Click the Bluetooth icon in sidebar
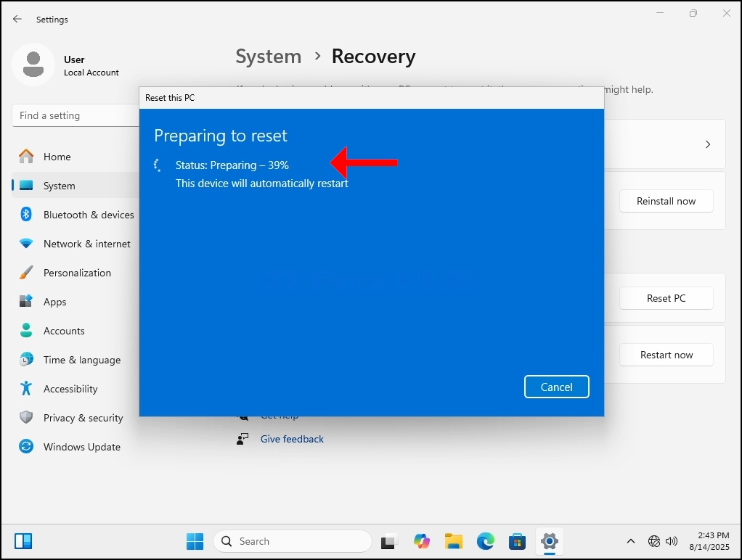 pyautogui.click(x=26, y=214)
